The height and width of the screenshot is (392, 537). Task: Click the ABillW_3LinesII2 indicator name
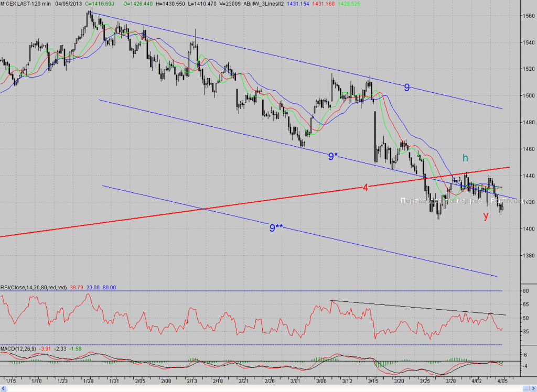pos(263,4)
